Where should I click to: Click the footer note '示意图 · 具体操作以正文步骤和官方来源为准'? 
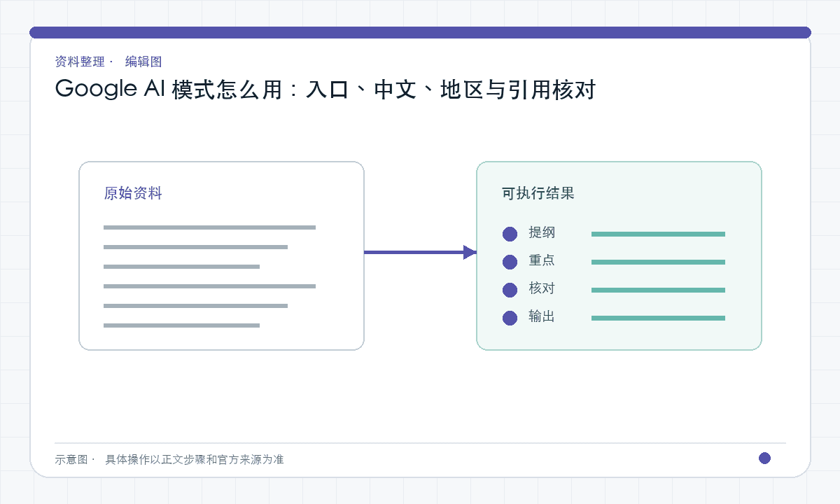tap(169, 459)
